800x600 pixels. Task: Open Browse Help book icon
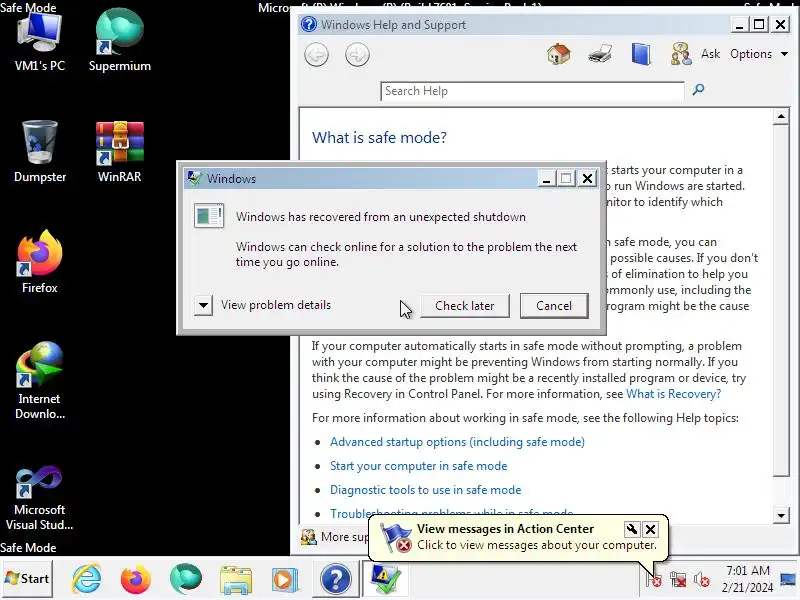pyautogui.click(x=641, y=54)
